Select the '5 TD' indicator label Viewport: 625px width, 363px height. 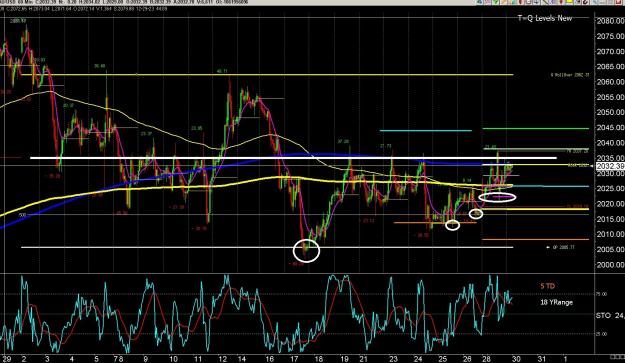coord(547,286)
